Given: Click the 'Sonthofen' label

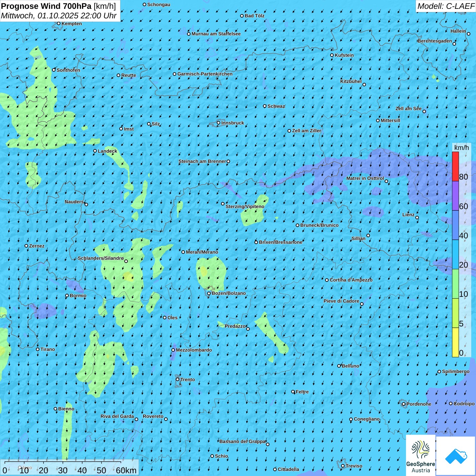Looking at the screenshot, I should click(68, 70).
